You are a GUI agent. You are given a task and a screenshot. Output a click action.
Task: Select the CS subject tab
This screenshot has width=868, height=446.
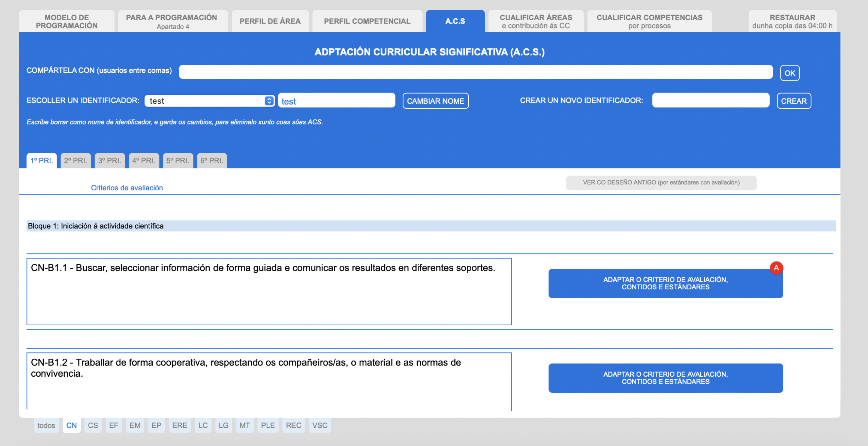click(93, 425)
